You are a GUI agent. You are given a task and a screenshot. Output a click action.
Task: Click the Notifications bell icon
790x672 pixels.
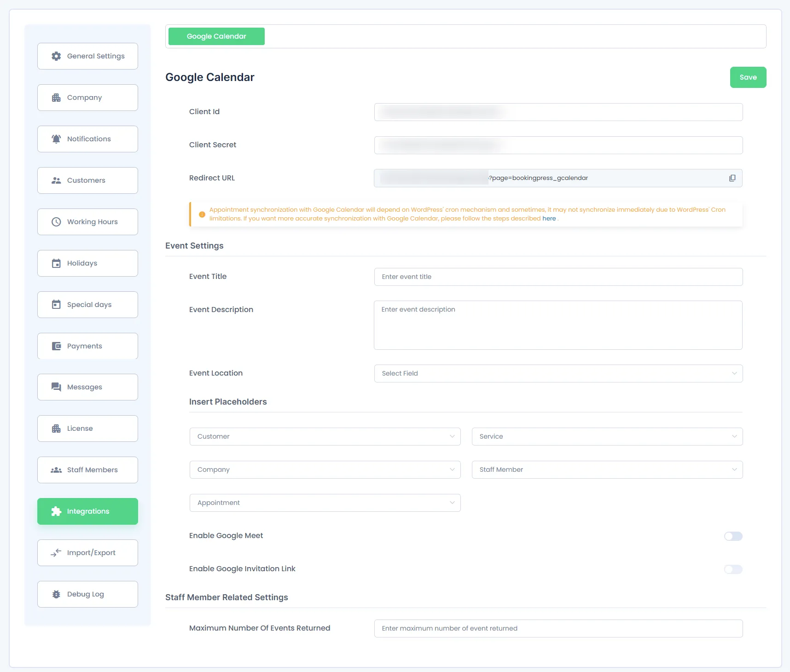(x=56, y=139)
